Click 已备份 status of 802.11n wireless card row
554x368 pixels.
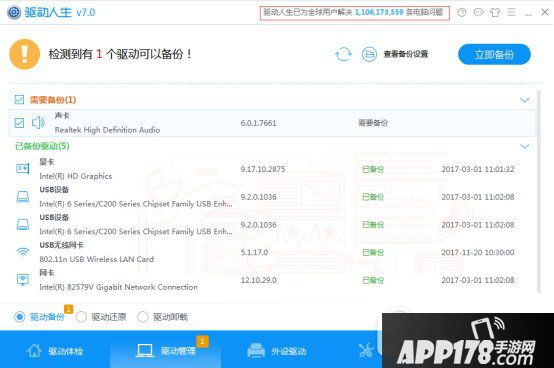(373, 253)
